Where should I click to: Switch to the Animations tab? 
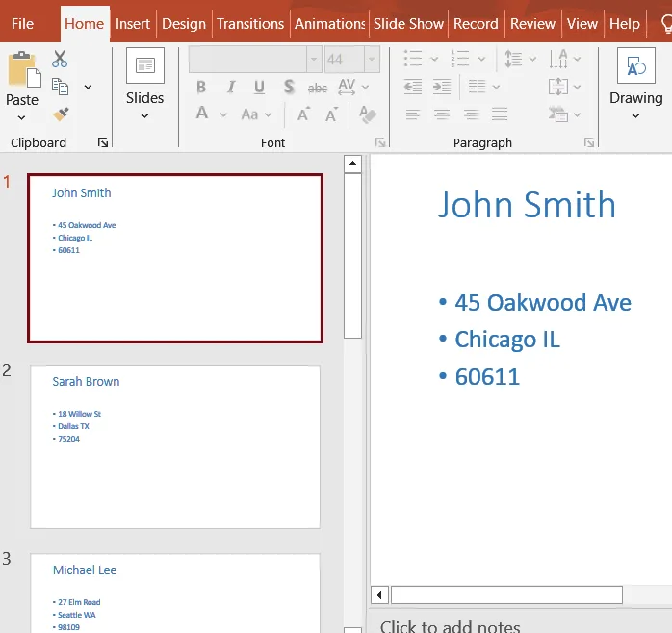click(329, 24)
